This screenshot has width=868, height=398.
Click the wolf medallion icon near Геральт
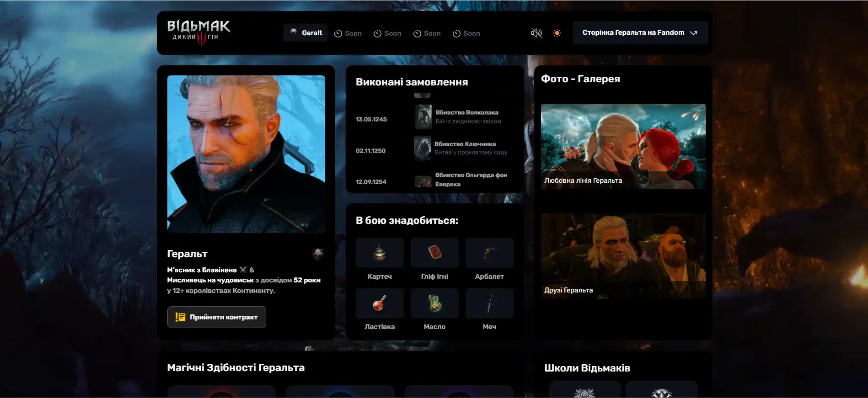(318, 254)
